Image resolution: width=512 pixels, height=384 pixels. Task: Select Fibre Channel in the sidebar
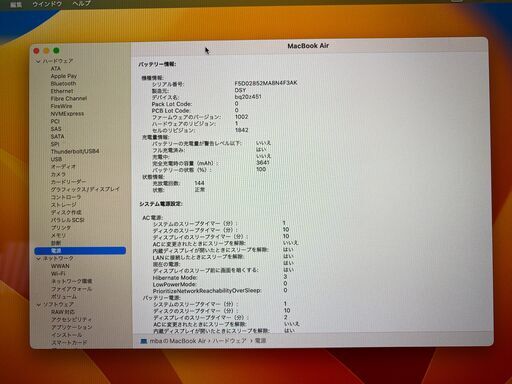[69, 99]
